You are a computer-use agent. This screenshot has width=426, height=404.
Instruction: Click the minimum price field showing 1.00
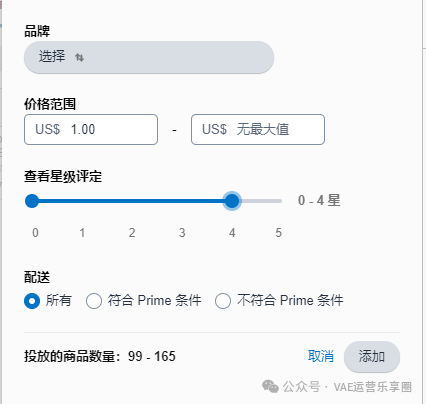point(91,129)
